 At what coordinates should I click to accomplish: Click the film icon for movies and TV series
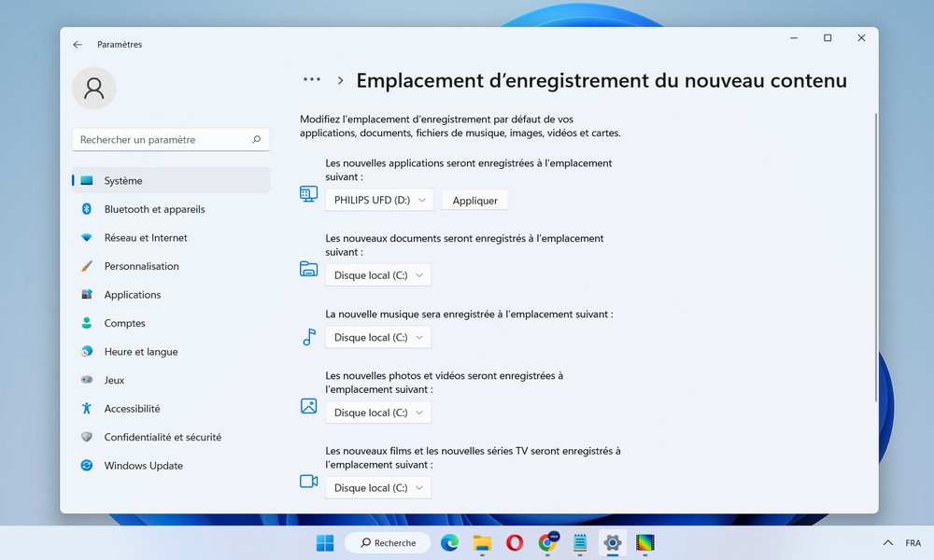coord(308,482)
